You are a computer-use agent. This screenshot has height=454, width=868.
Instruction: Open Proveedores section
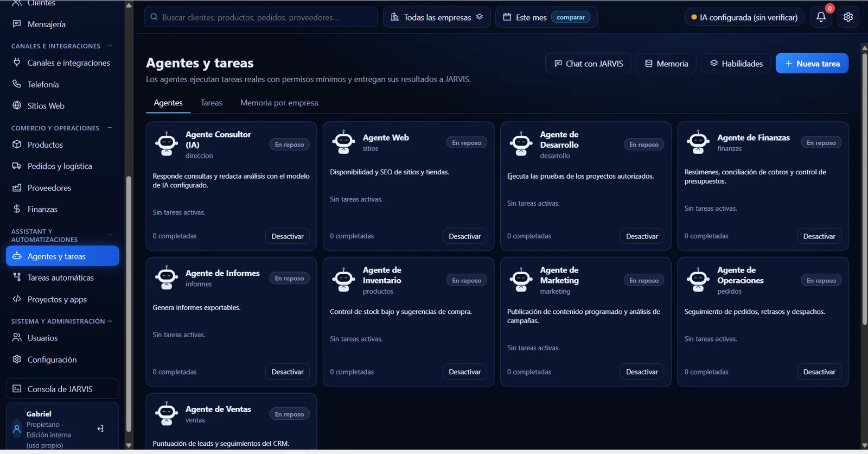point(62,188)
